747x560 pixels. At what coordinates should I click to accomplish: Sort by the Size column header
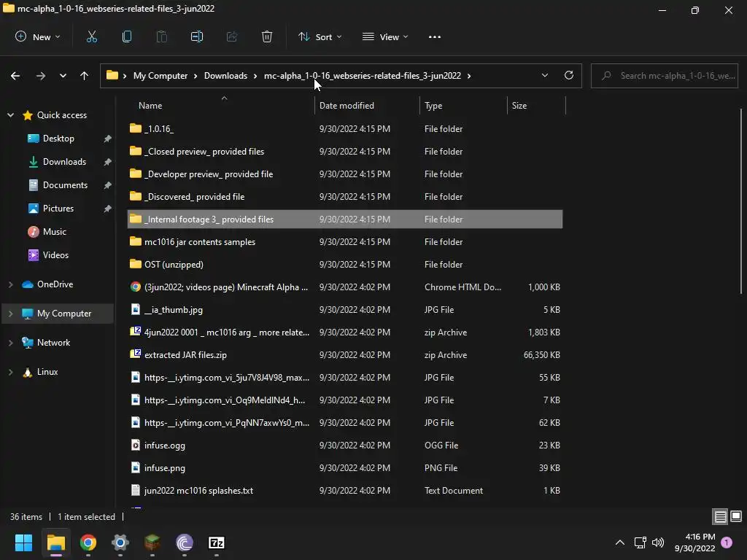click(x=536, y=105)
